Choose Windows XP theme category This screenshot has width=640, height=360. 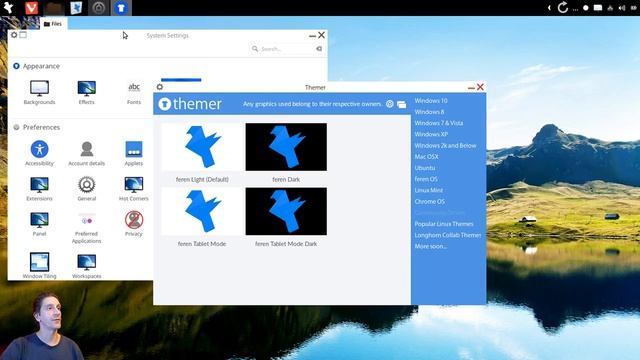tap(431, 134)
